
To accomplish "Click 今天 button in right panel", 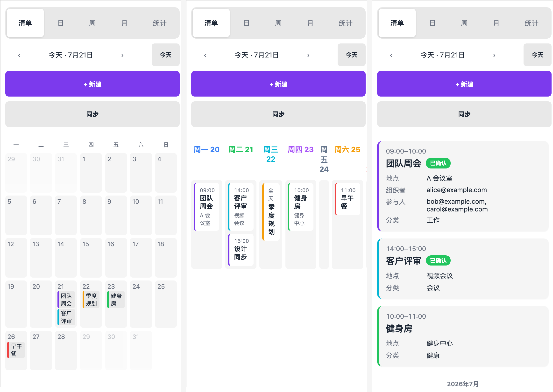I will [x=537, y=55].
